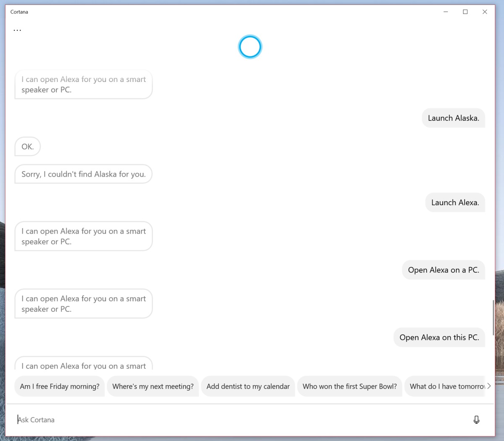Show more suggestions with the right chevron
504x441 pixels.
point(489,386)
